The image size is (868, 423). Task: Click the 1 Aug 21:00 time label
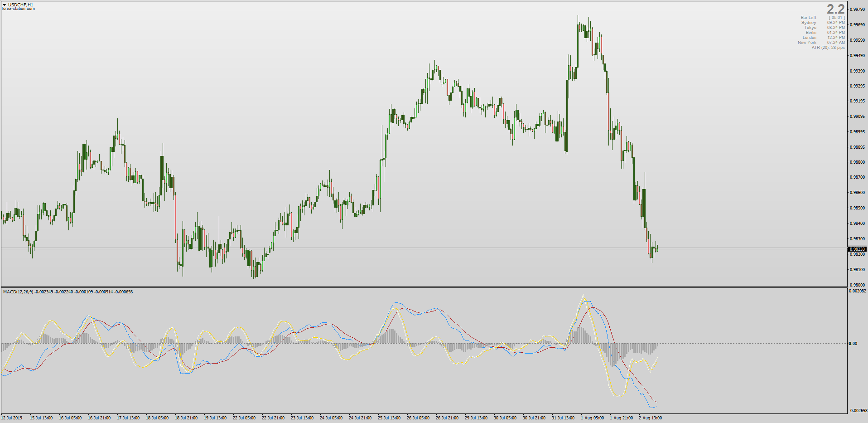tap(621, 418)
